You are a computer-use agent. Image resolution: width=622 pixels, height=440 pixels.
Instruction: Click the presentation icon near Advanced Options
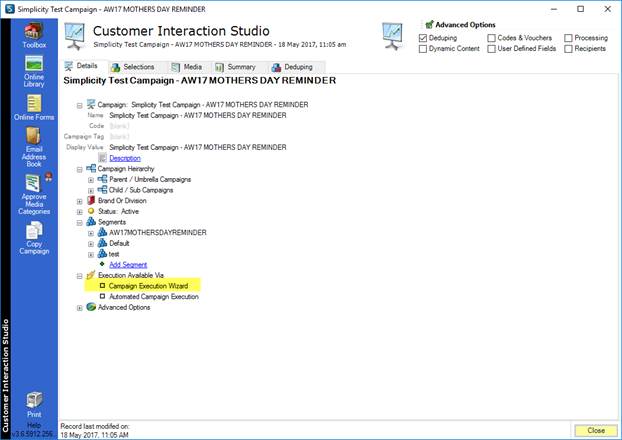(392, 37)
